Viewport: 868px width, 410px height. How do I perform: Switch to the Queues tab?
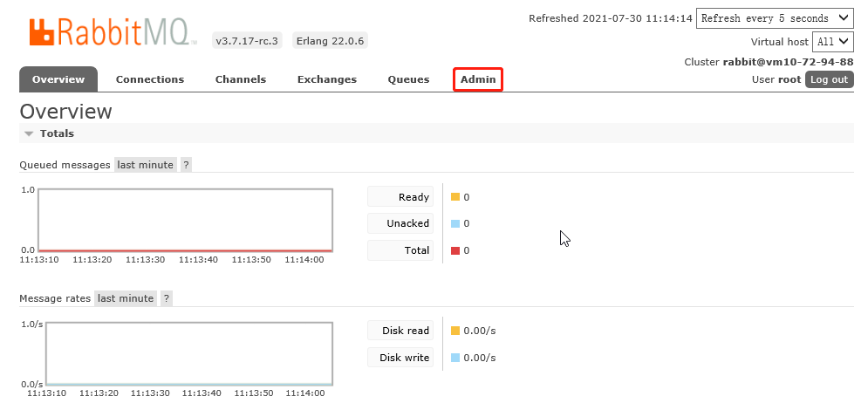click(x=408, y=79)
